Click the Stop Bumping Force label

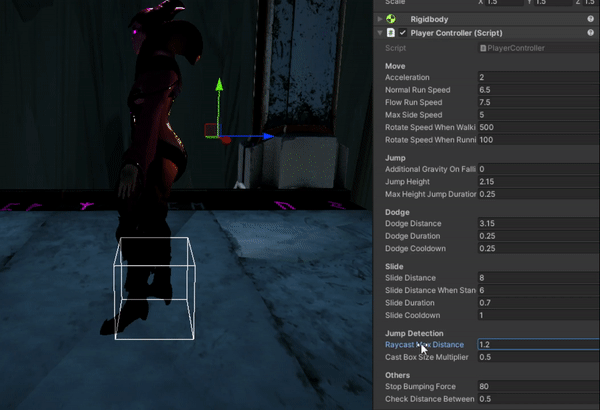(420, 386)
